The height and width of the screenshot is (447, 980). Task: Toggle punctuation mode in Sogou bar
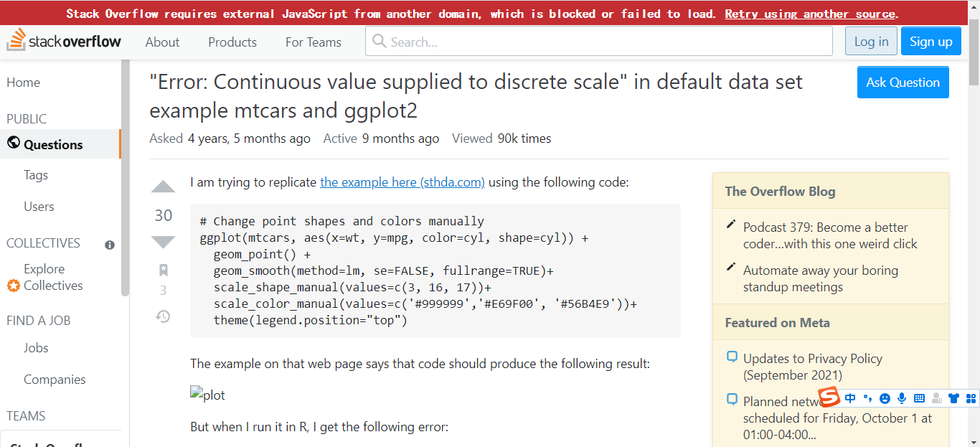[867, 398]
